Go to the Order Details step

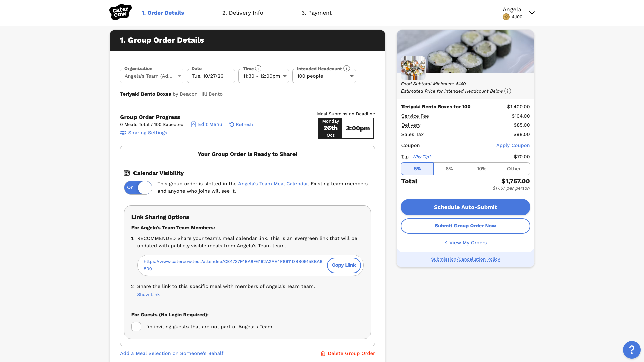[x=163, y=13]
